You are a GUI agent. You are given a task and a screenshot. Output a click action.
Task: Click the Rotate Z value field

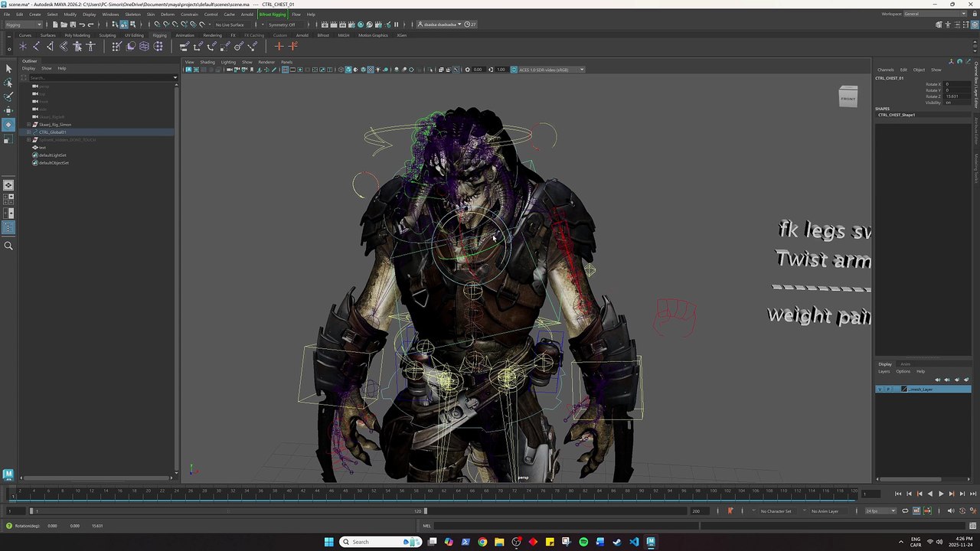pyautogui.click(x=957, y=96)
